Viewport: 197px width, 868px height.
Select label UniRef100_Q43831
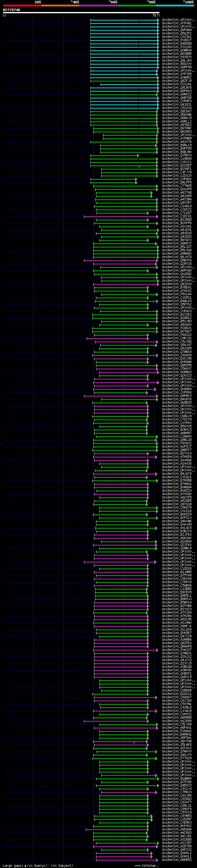(176, 104)
